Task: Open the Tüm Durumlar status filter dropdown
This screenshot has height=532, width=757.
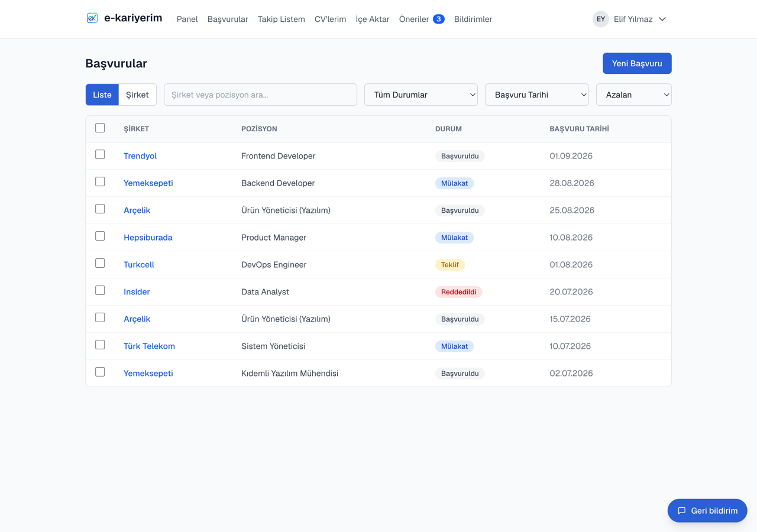Action: (421, 95)
